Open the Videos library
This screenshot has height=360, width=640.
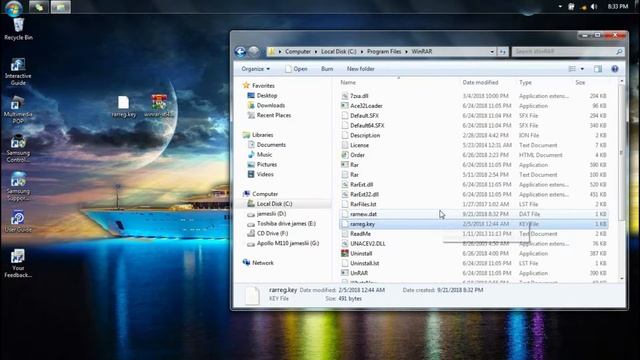[260, 174]
